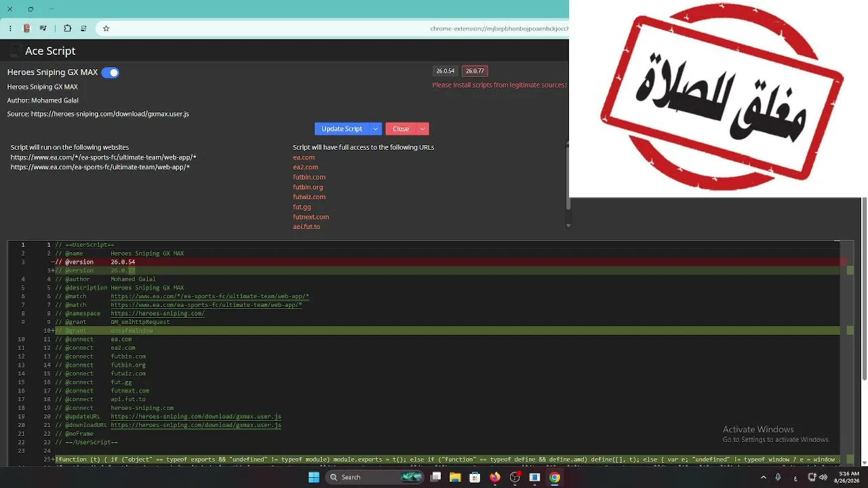Click ea2.com in the URL access list

[x=306, y=167]
